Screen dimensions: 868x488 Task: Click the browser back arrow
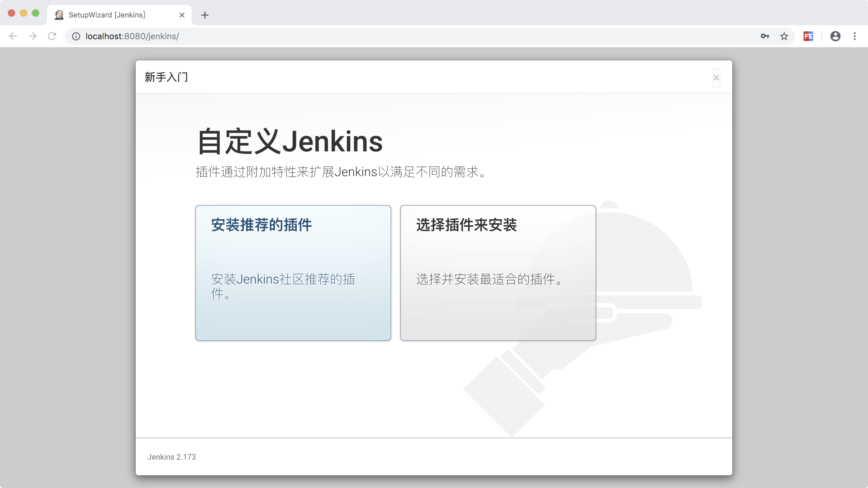(x=13, y=36)
